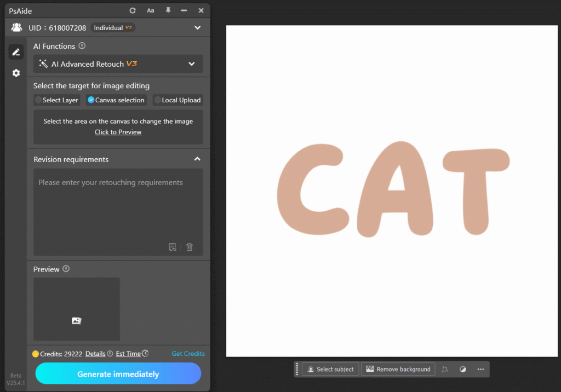Image resolution: width=561 pixels, height=392 pixels.
Task: Clear requirements using the trash icon
Action: tap(189, 247)
